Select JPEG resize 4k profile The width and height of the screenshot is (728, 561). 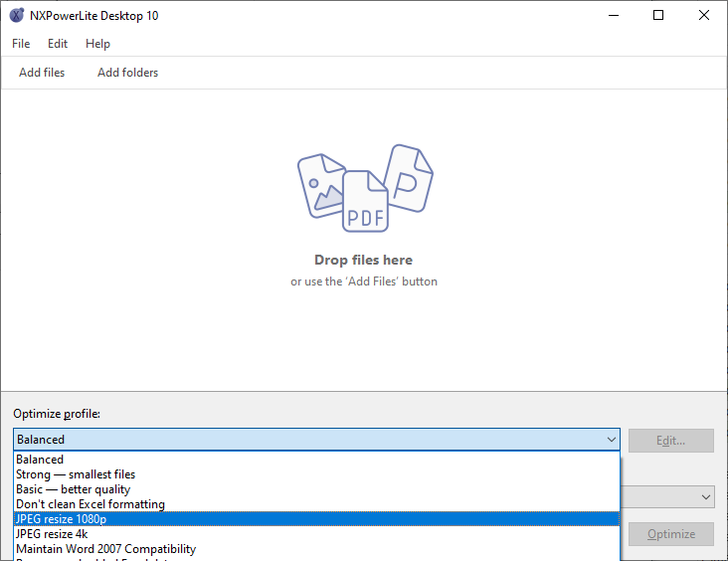click(x=316, y=533)
